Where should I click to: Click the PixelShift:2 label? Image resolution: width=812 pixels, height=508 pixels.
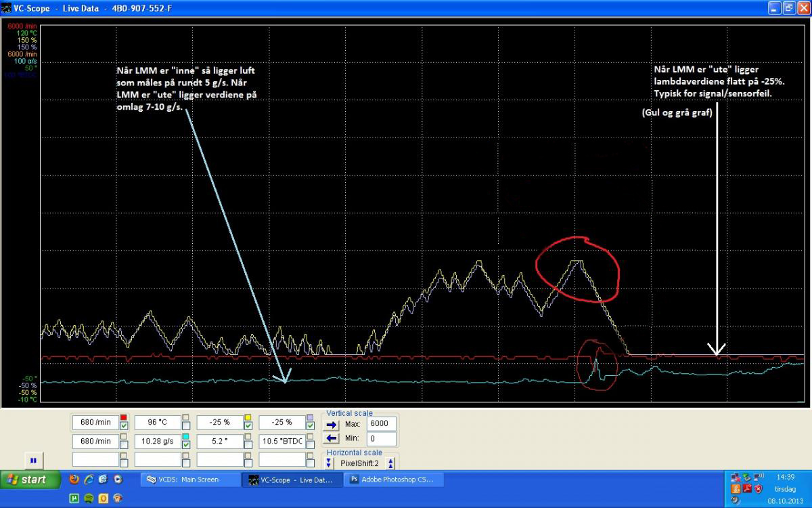(x=359, y=463)
